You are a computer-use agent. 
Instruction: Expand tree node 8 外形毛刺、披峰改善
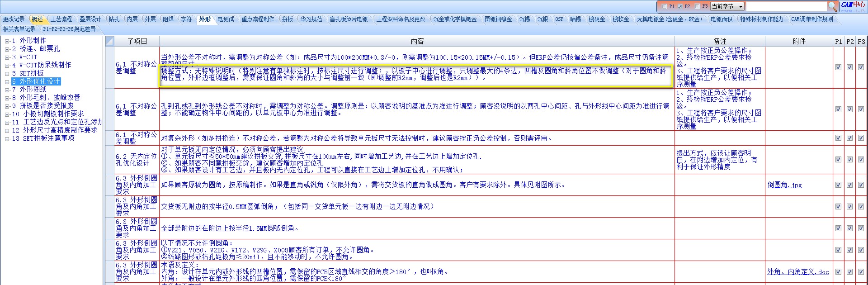click(x=7, y=98)
